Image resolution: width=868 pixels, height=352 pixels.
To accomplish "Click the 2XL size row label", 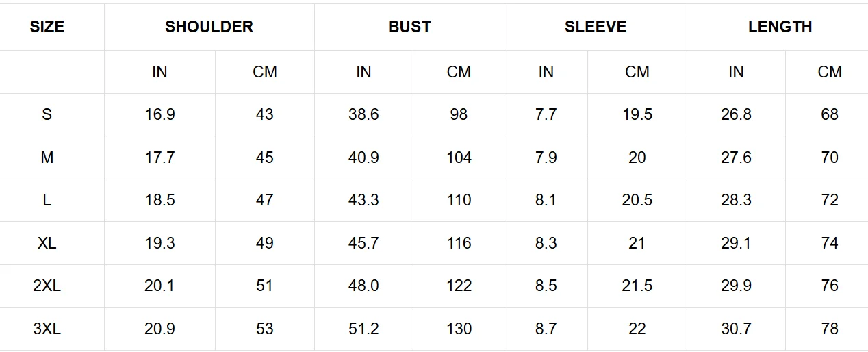I will click(47, 286).
